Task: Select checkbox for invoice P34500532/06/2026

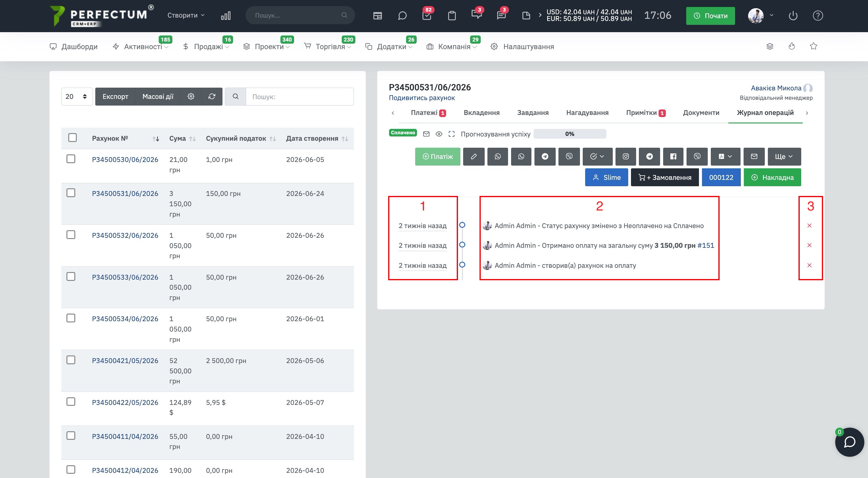Action: 71,235
